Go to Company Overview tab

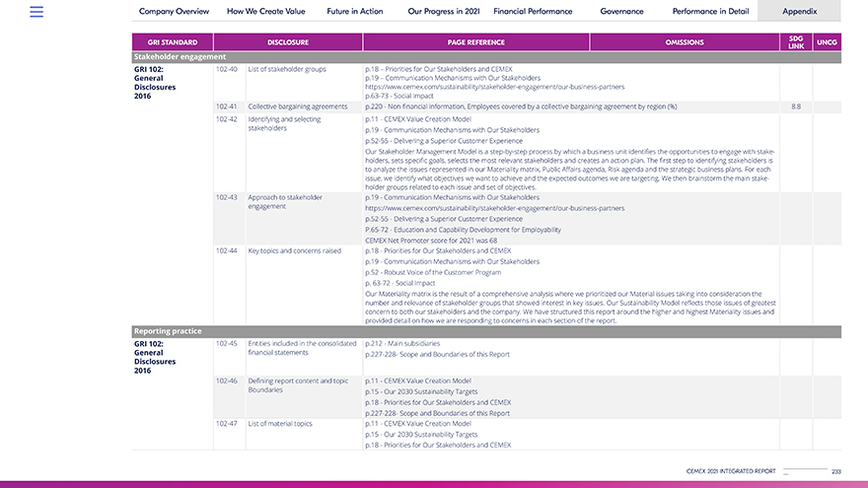(x=174, y=12)
